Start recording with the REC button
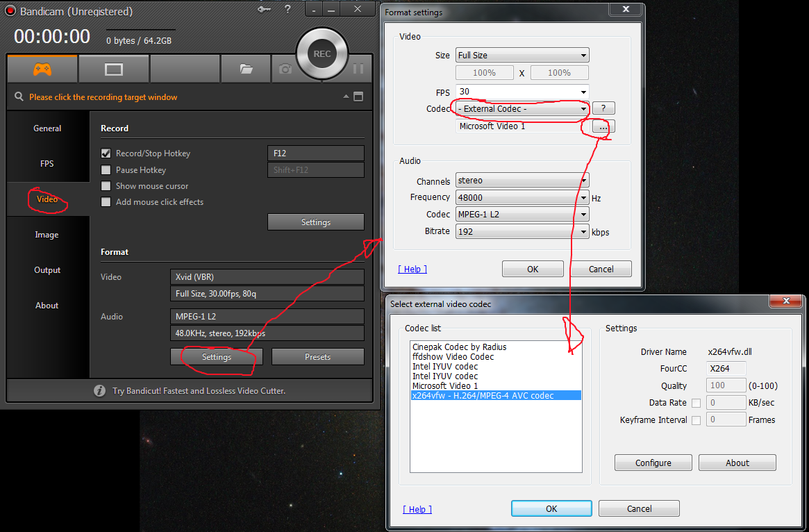The height and width of the screenshot is (532, 809). 322,53
